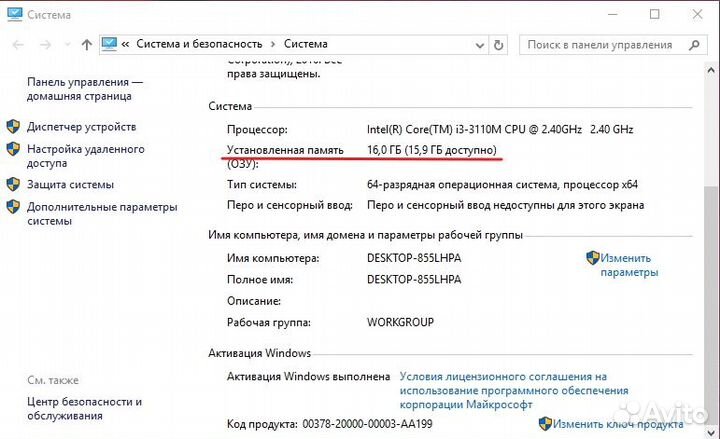Click shield icon beside 'Диспетчер устройств'
720x439 pixels.
13,127
